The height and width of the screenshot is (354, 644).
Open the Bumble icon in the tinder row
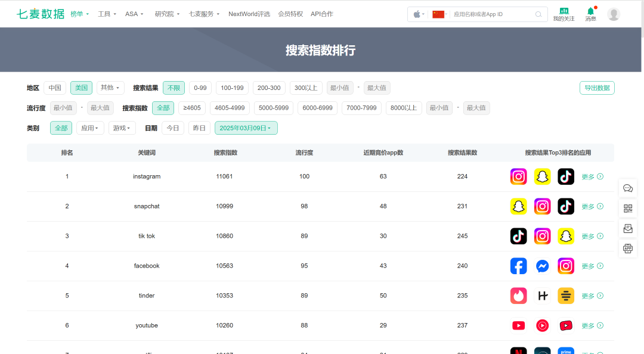[x=566, y=296]
